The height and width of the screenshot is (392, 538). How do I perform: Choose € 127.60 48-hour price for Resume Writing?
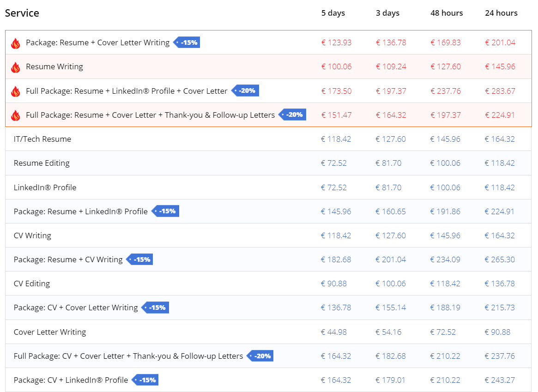click(x=445, y=66)
